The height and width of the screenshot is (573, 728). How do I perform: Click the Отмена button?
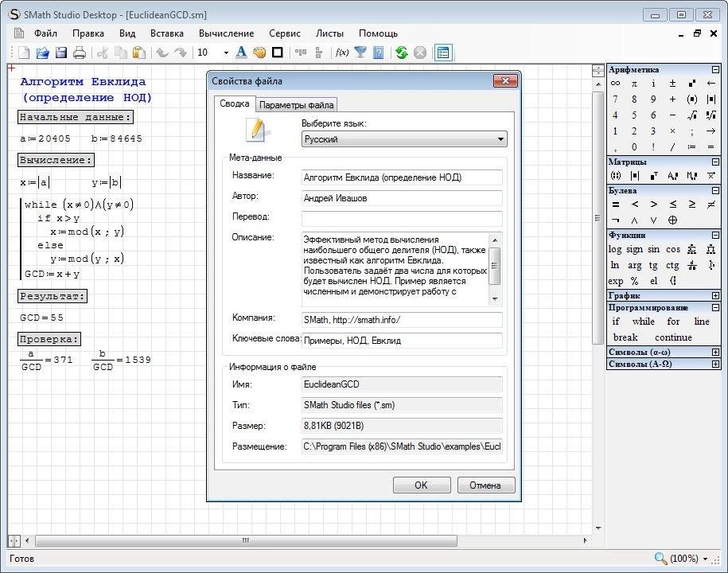click(x=485, y=485)
